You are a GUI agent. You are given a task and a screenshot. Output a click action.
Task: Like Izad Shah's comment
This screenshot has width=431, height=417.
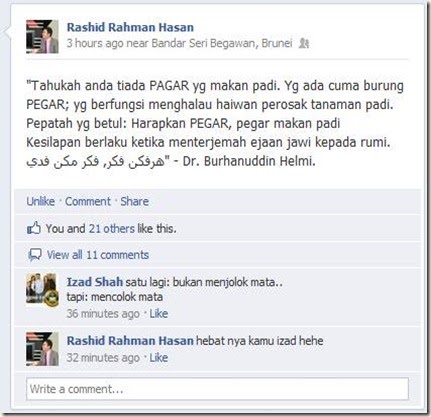159,314
